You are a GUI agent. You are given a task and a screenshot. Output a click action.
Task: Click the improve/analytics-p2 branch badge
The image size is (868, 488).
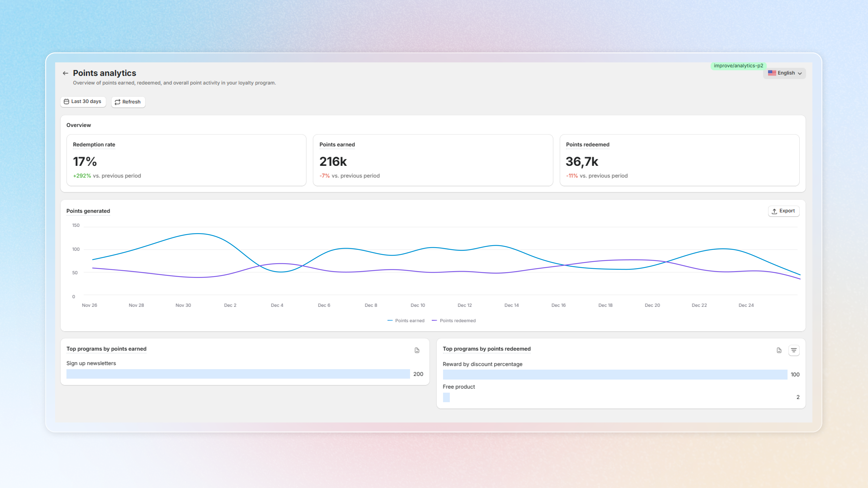738,66
